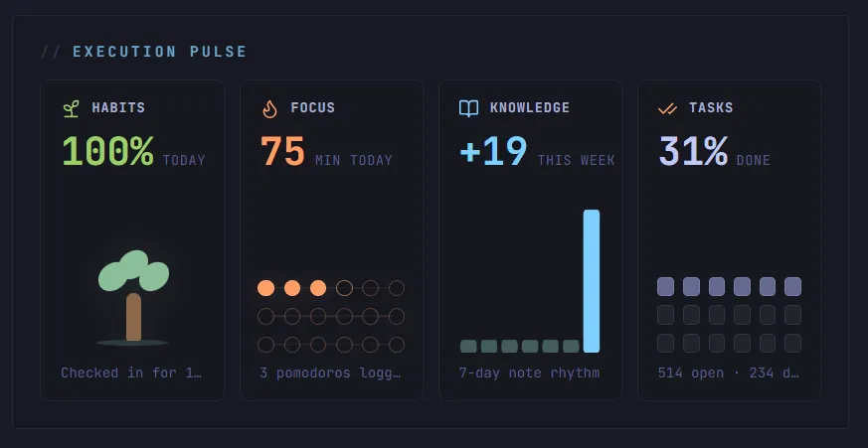Click the first highlighted task square
This screenshot has height=448, width=868.
pyautogui.click(x=665, y=286)
